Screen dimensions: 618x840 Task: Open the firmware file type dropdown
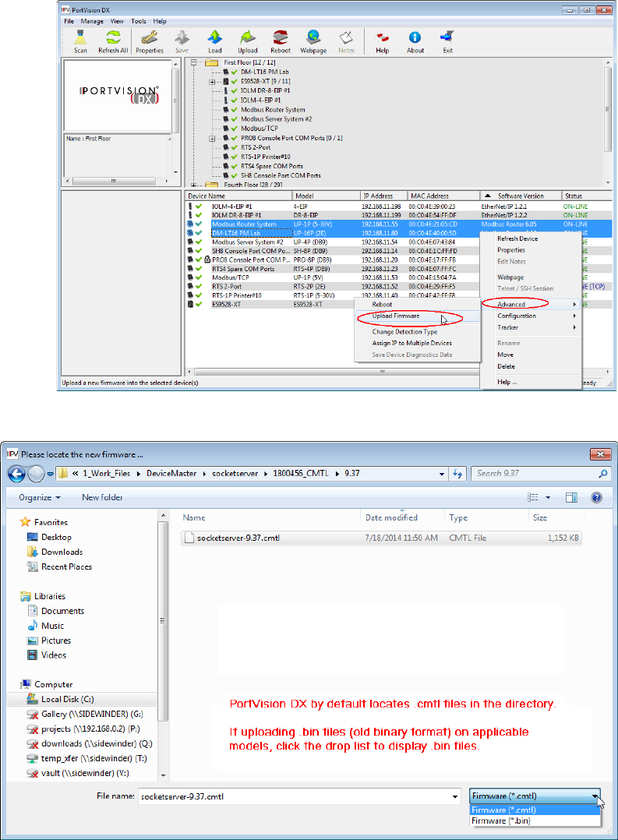535,796
